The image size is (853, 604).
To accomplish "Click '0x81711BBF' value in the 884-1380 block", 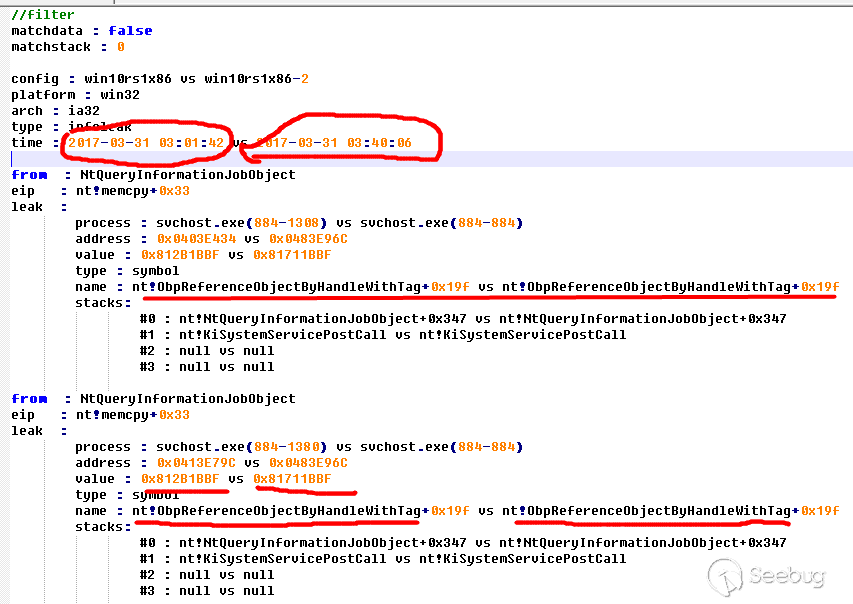I will click(292, 479).
